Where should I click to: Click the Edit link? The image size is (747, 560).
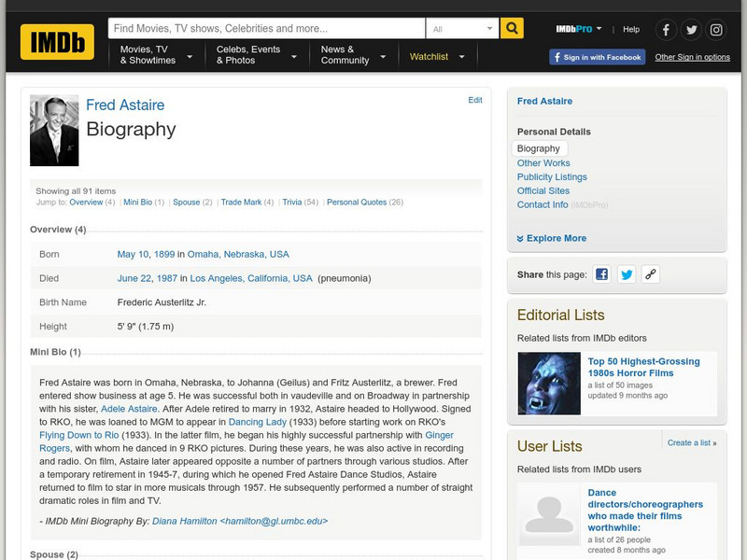click(x=475, y=100)
